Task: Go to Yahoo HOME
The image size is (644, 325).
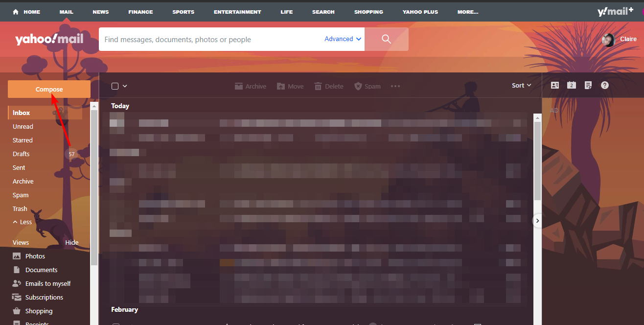Action: [26, 12]
